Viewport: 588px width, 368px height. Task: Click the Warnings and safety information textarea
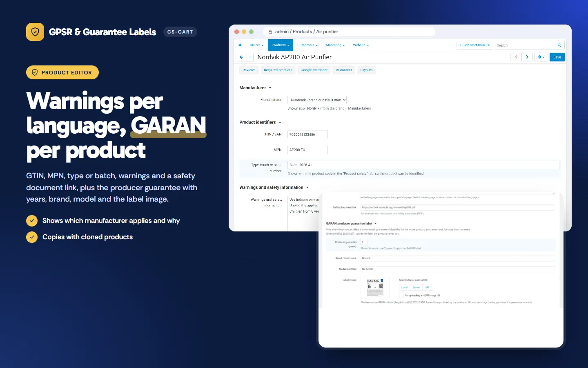[303, 213]
